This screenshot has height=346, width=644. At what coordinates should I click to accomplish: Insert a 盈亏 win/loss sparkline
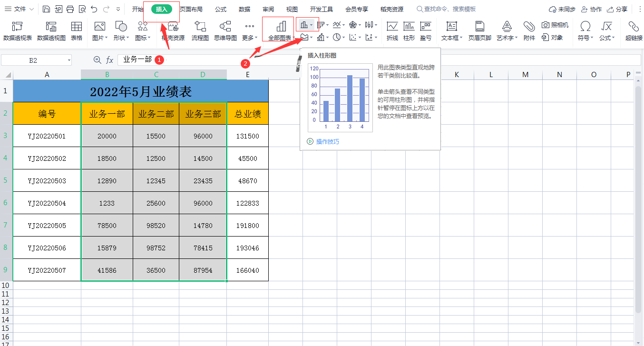[x=426, y=31]
